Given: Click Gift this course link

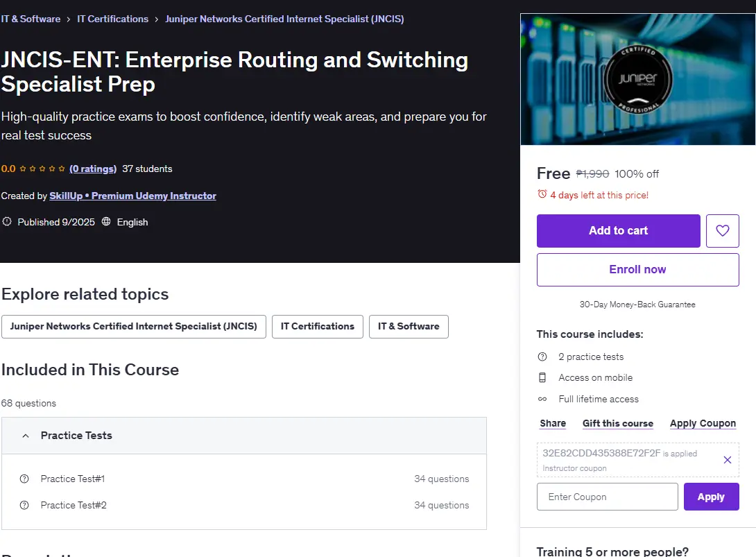Looking at the screenshot, I should 617,423.
